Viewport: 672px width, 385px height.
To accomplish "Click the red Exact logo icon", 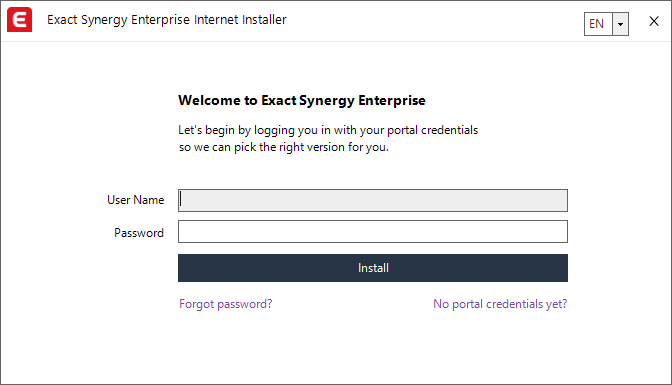I will [19, 19].
